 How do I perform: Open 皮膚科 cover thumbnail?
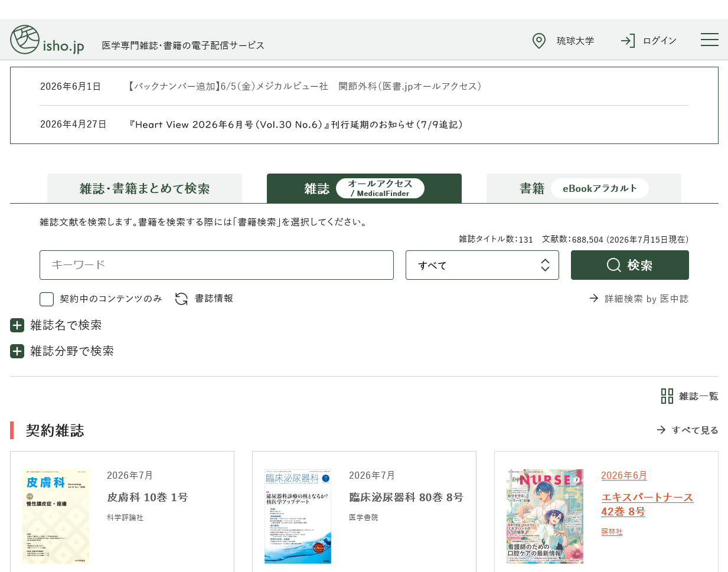point(56,517)
